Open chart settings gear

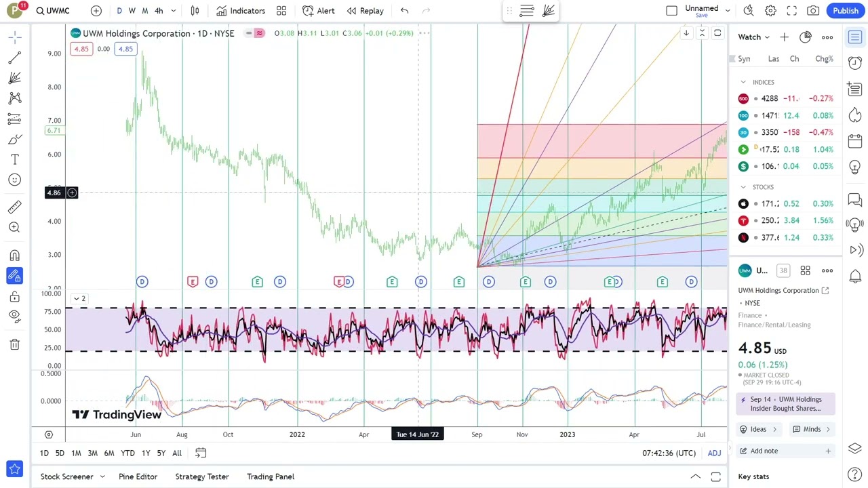(770, 11)
